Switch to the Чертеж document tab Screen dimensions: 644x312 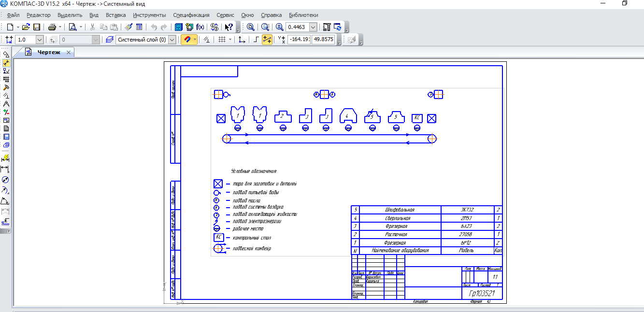click(x=48, y=52)
